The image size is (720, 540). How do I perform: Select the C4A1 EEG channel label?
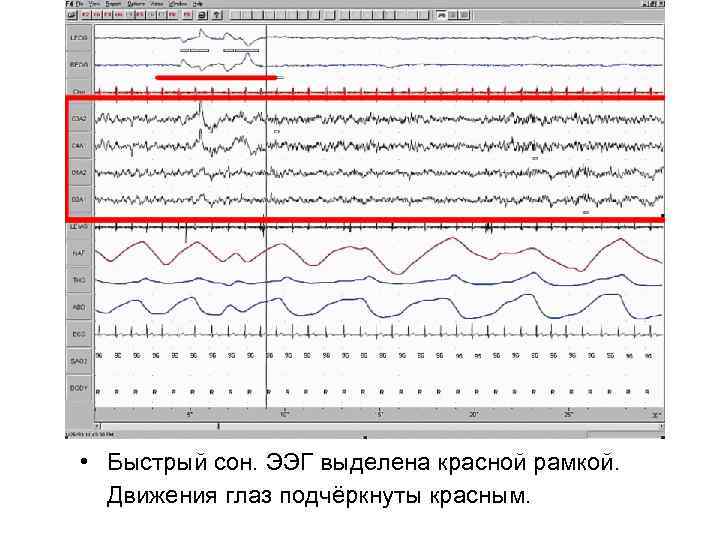click(79, 146)
